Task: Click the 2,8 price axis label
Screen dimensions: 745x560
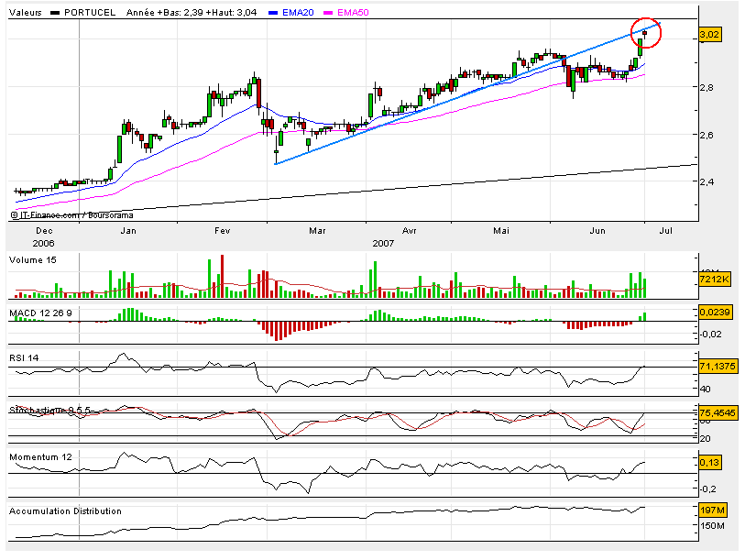Action: (707, 87)
